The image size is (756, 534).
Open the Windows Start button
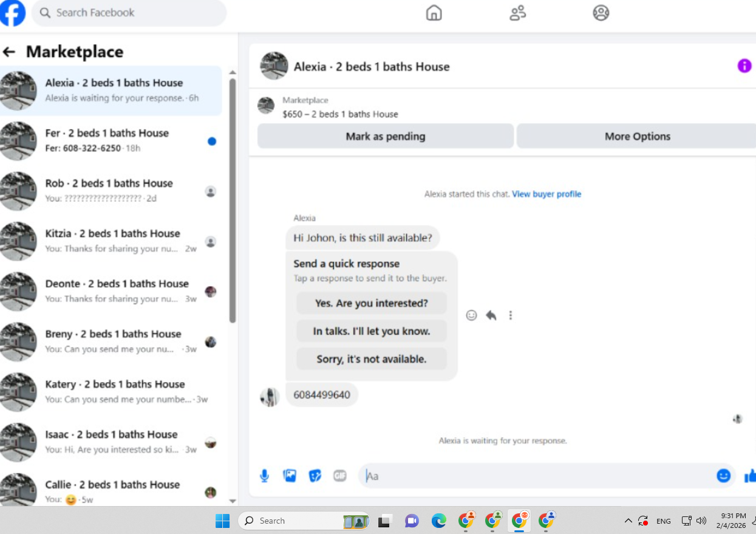(x=223, y=521)
